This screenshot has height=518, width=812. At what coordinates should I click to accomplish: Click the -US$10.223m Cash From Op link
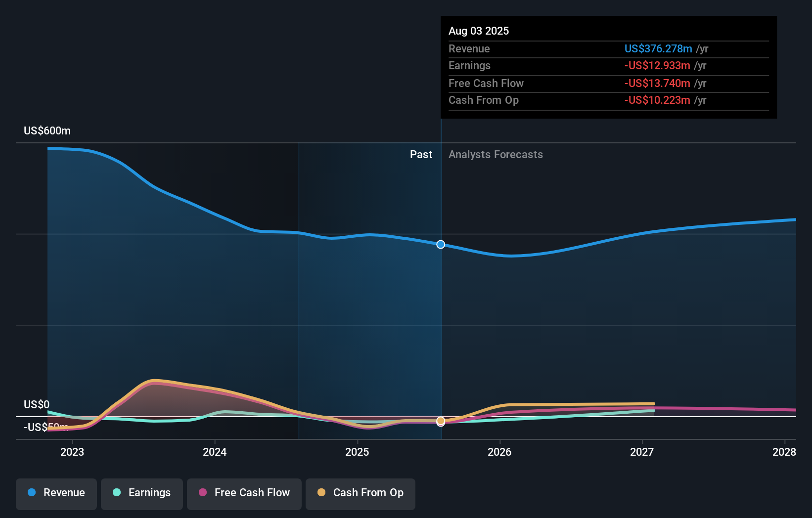click(x=658, y=100)
